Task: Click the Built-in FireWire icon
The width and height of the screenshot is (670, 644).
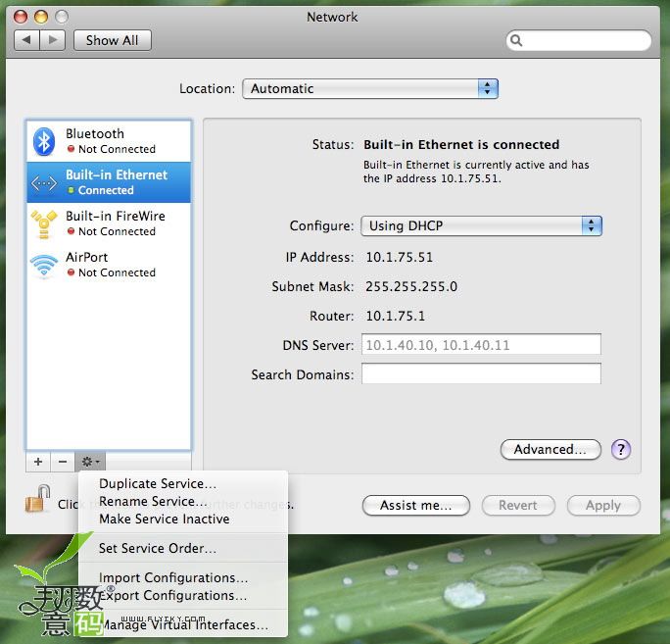Action: [x=44, y=223]
